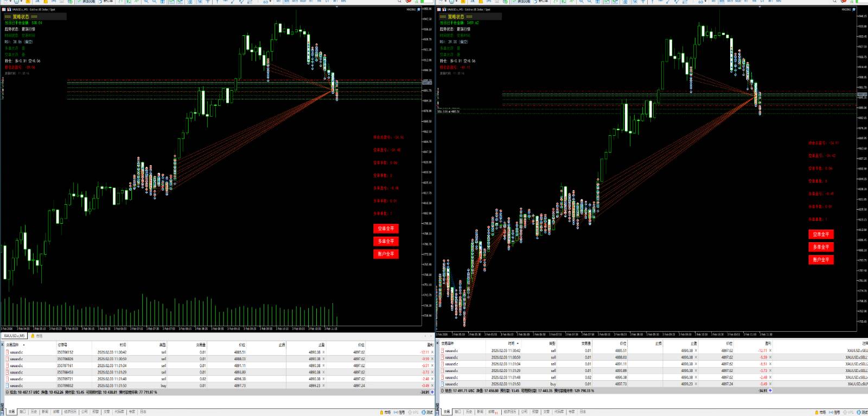Close left window position with order 350786826

click(432, 358)
